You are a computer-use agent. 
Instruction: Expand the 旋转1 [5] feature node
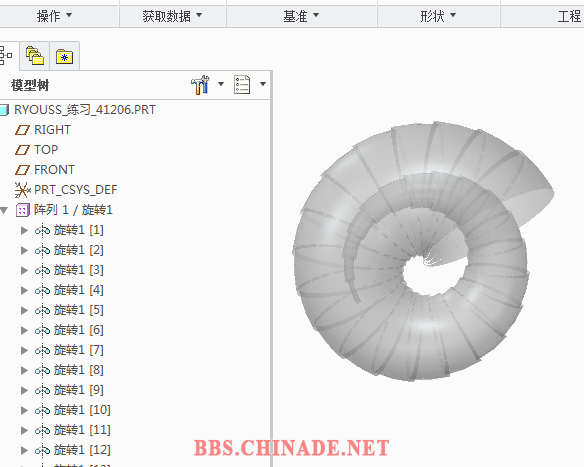pos(24,310)
